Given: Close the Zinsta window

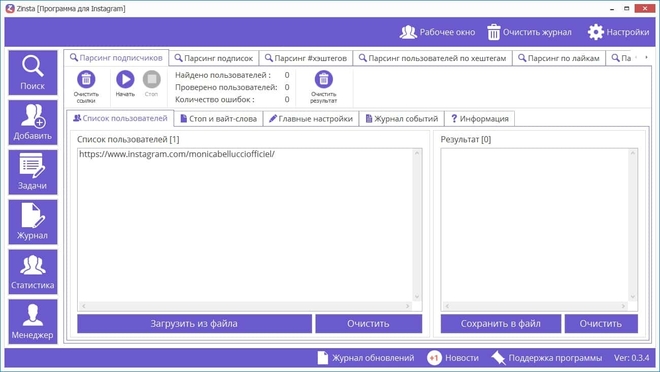Looking at the screenshot, I should (x=646, y=8).
